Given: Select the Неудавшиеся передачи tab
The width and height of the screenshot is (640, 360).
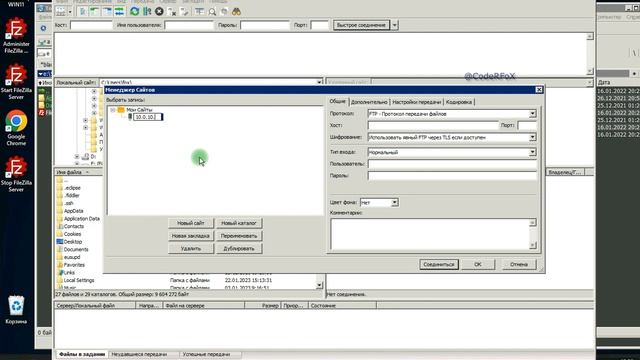Looking at the screenshot, I should pyautogui.click(x=139, y=354).
